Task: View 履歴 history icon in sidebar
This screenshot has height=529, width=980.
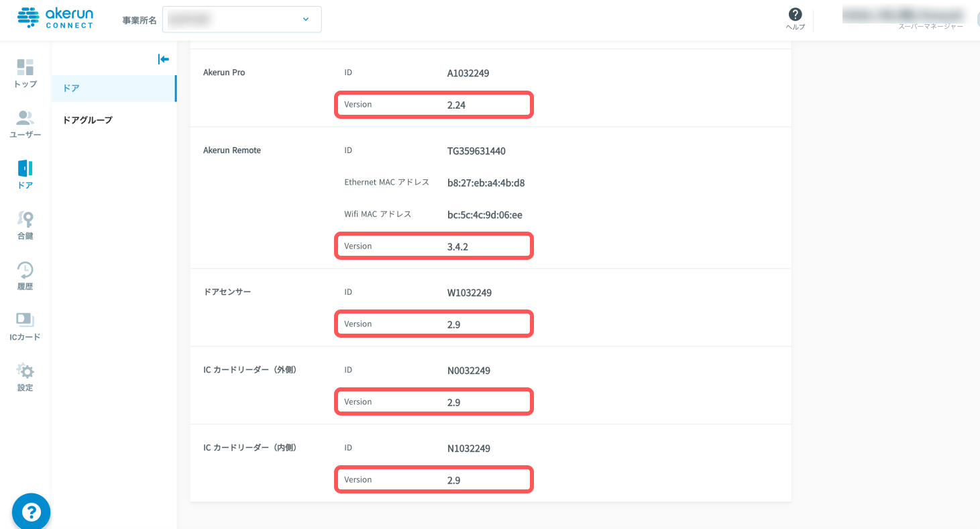Action: (25, 270)
